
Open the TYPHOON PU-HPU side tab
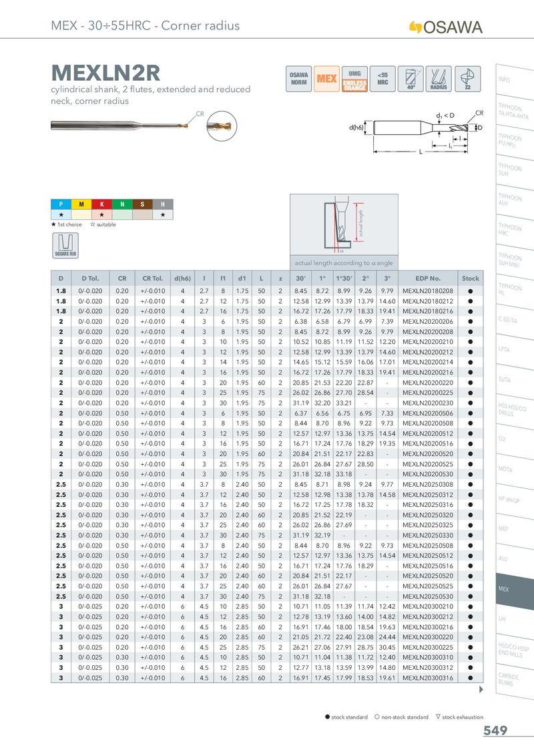click(x=514, y=142)
